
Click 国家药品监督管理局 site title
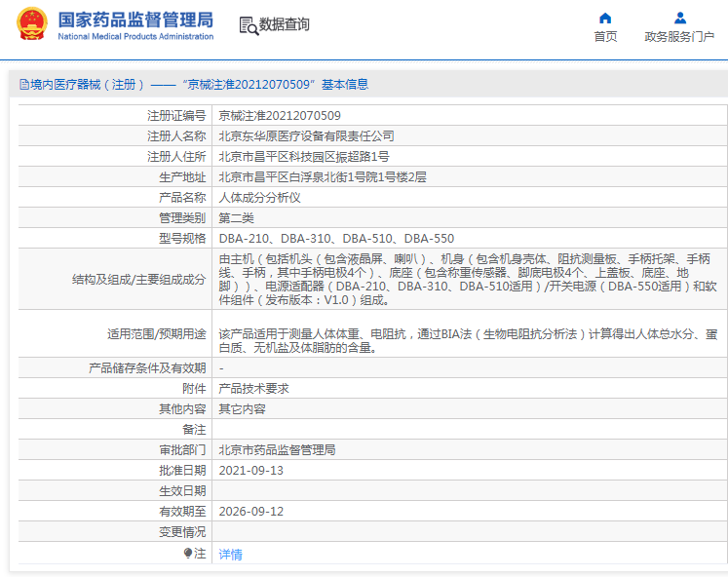pos(135,19)
